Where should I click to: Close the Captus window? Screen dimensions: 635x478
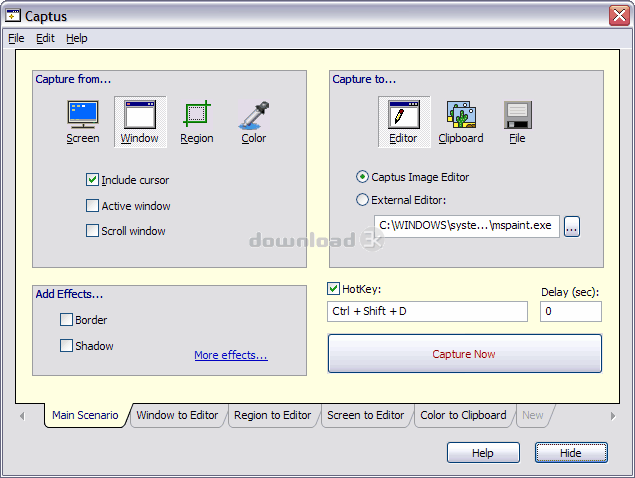[619, 16]
